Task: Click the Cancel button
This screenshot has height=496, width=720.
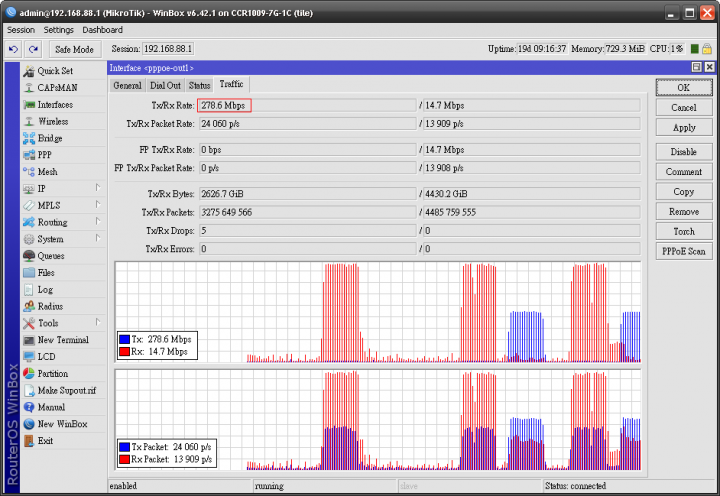Action: pyautogui.click(x=684, y=107)
